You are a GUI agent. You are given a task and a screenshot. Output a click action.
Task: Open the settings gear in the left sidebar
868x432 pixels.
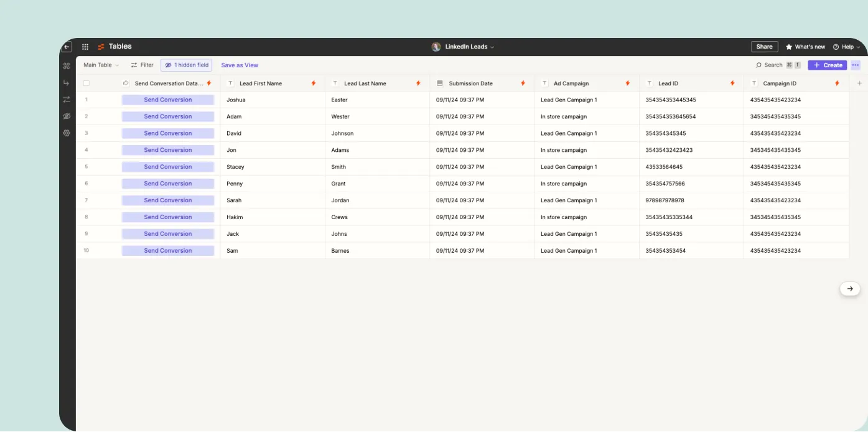pyautogui.click(x=67, y=133)
